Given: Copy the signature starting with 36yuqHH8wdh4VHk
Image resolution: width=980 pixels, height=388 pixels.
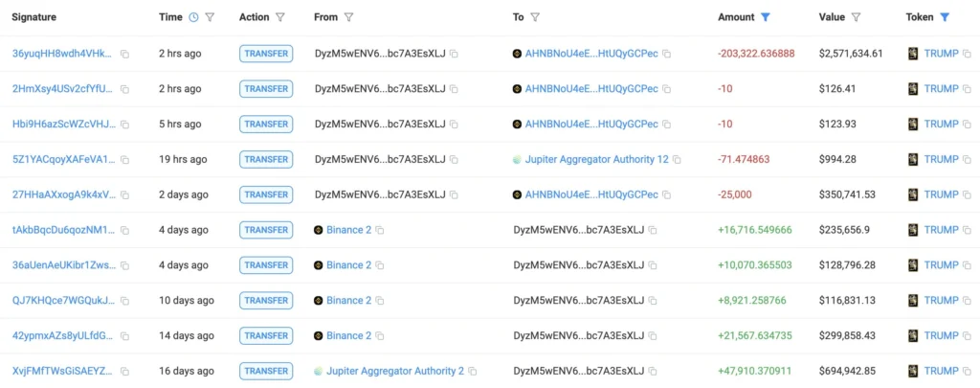Looking at the screenshot, I should tap(123, 54).
